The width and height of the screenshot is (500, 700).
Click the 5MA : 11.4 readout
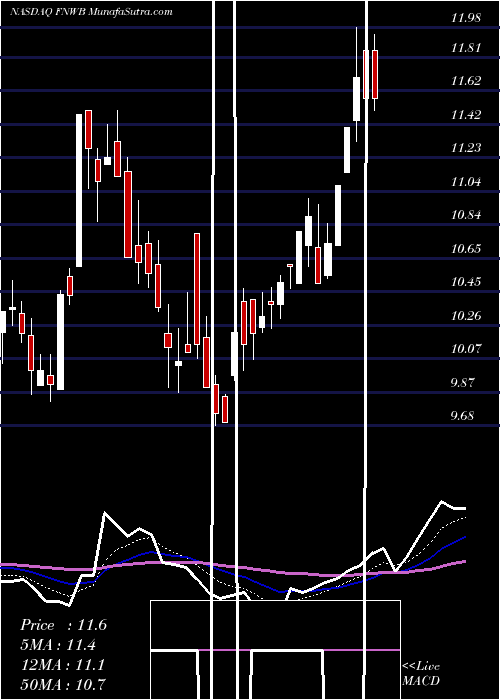[58, 645]
